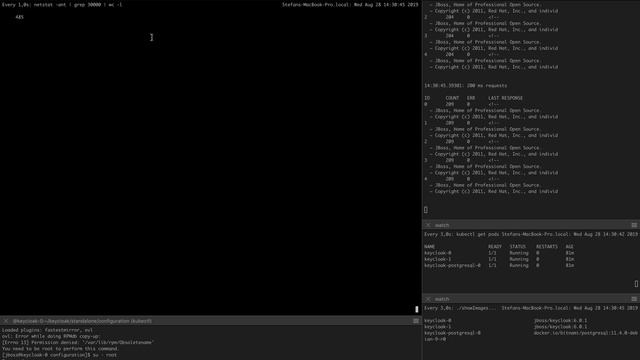Click 'You need to be root' message line

click(60, 349)
